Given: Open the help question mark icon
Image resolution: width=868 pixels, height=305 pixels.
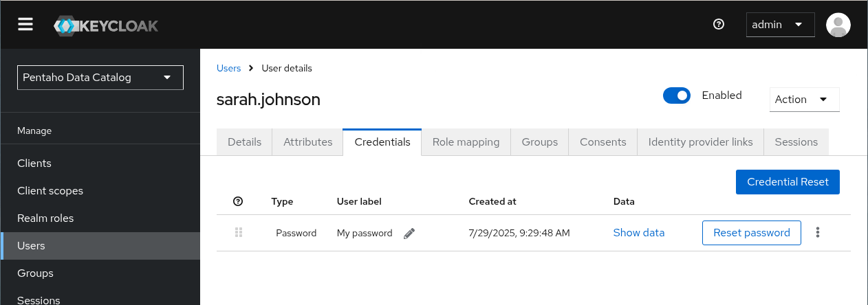Looking at the screenshot, I should coord(719,25).
